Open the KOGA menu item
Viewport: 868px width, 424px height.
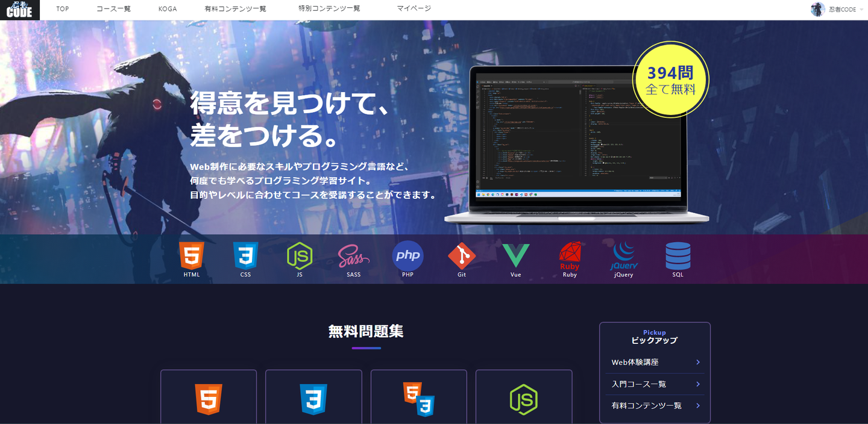tap(168, 9)
